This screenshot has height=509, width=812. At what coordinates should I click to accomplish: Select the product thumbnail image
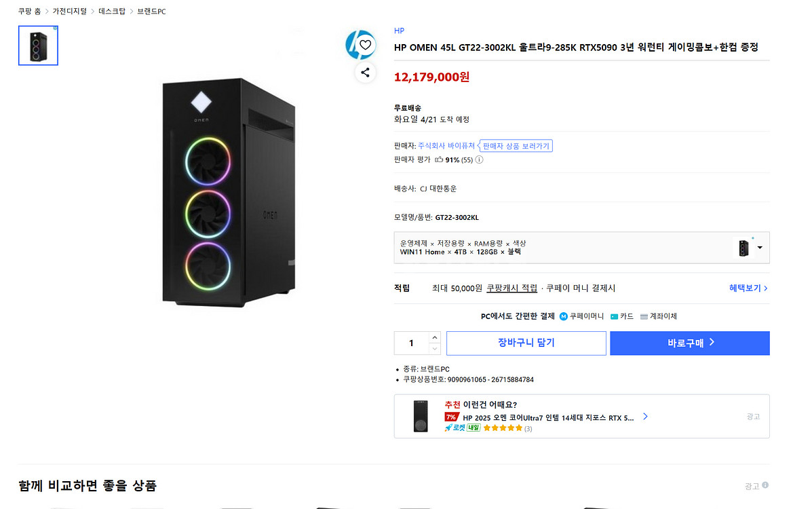(38, 45)
